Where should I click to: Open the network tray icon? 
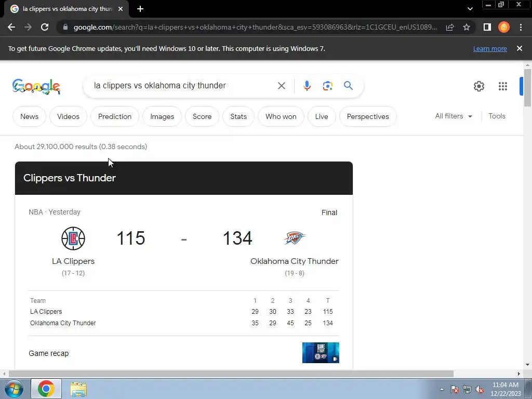coord(467,389)
